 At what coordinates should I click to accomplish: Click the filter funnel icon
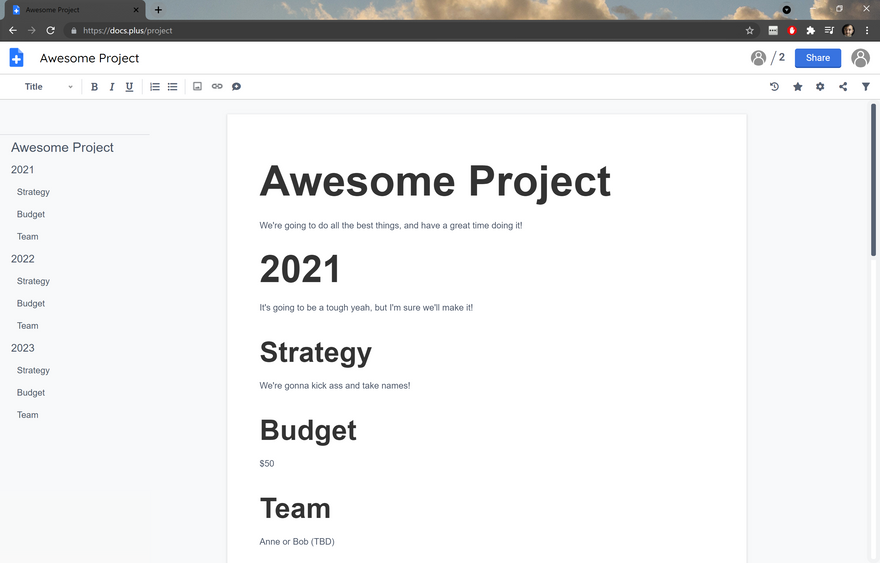point(866,87)
